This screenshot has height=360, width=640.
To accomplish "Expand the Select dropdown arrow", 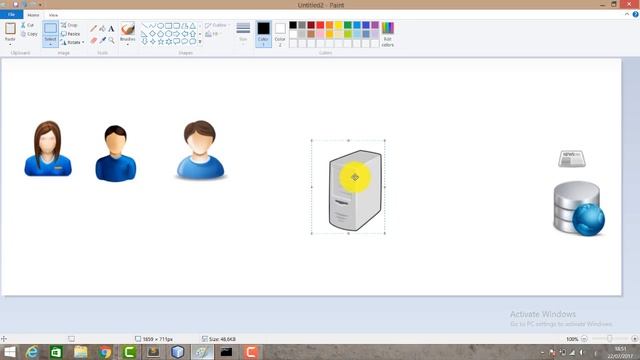I will click(x=51, y=44).
